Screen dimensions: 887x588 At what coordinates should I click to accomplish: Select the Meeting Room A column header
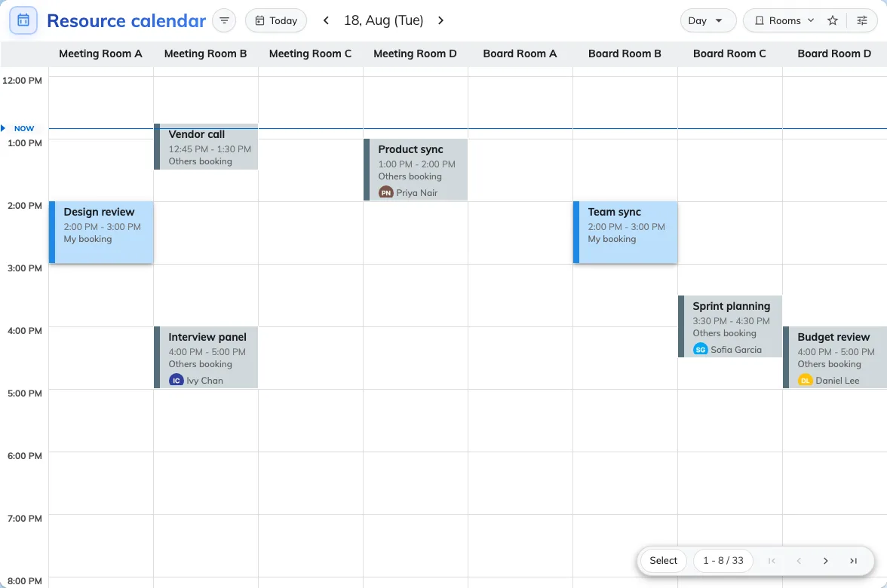click(x=101, y=54)
